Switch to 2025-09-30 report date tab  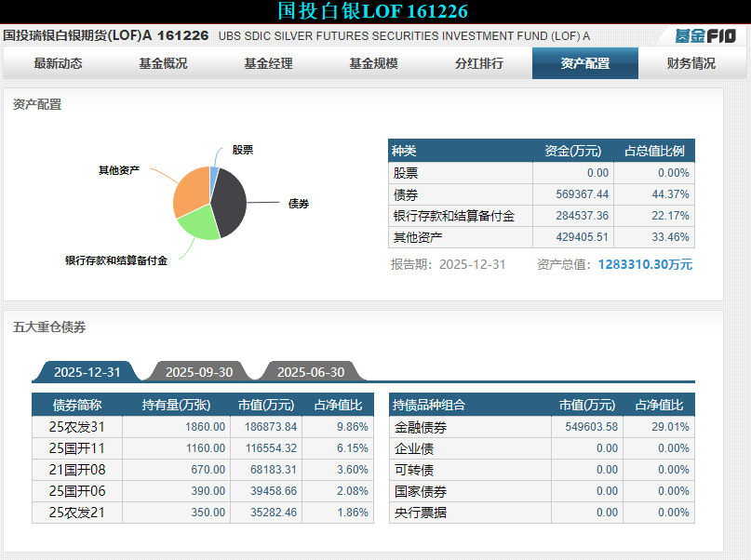[x=199, y=372]
